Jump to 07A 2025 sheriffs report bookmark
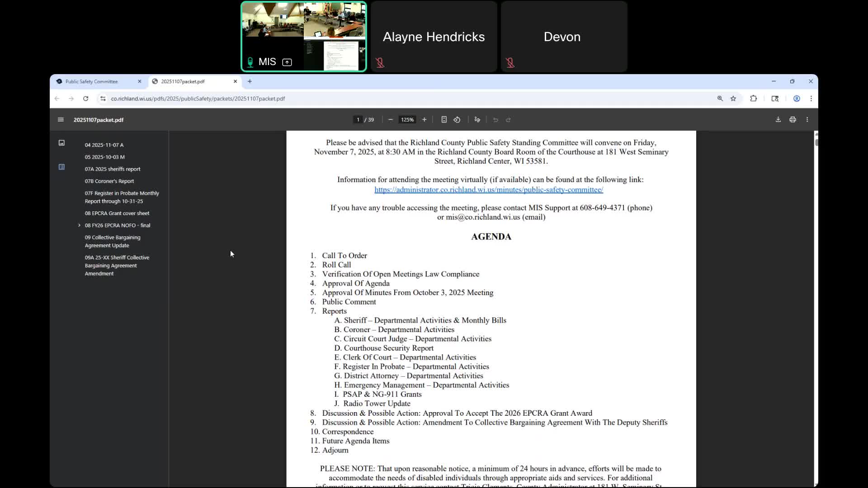This screenshot has width=868, height=488. pos(112,169)
